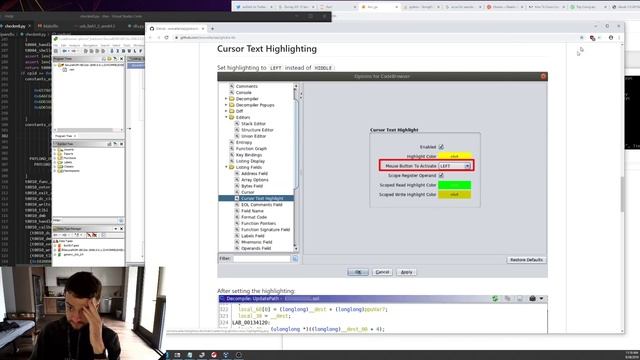Expand the Imports node in Symbol Tree
Screen dimensions: 640x360
(55, 150)
